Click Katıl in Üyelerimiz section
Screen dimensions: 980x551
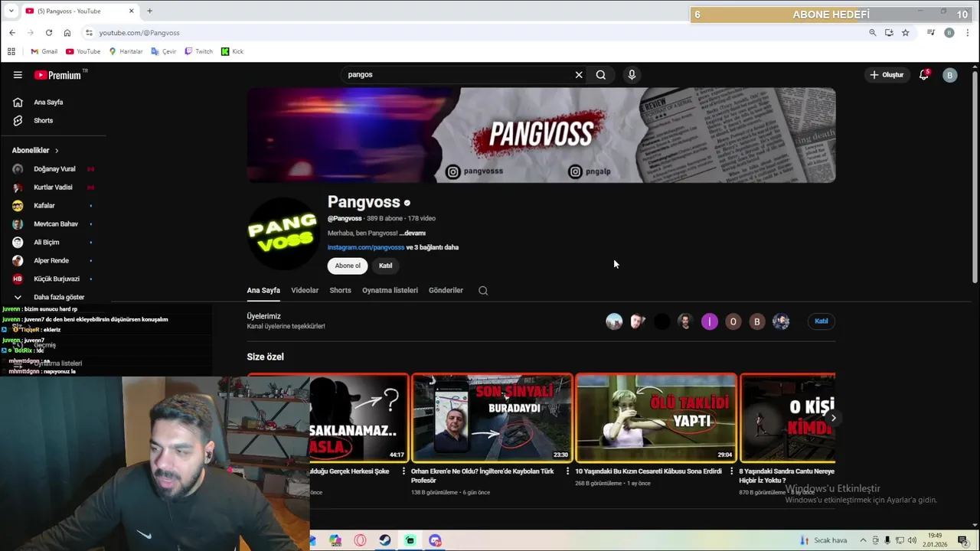click(x=822, y=321)
